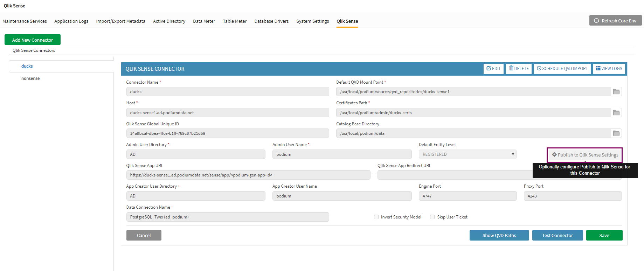The width and height of the screenshot is (644, 271).
Task: Save the connector settings
Action: point(604,235)
